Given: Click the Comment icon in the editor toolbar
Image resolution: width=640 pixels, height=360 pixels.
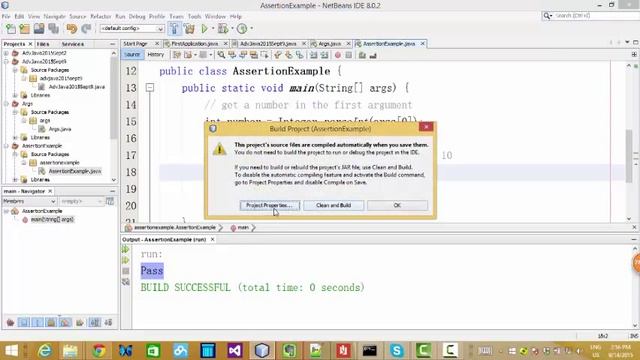Looking at the screenshot, I should coord(362,55).
